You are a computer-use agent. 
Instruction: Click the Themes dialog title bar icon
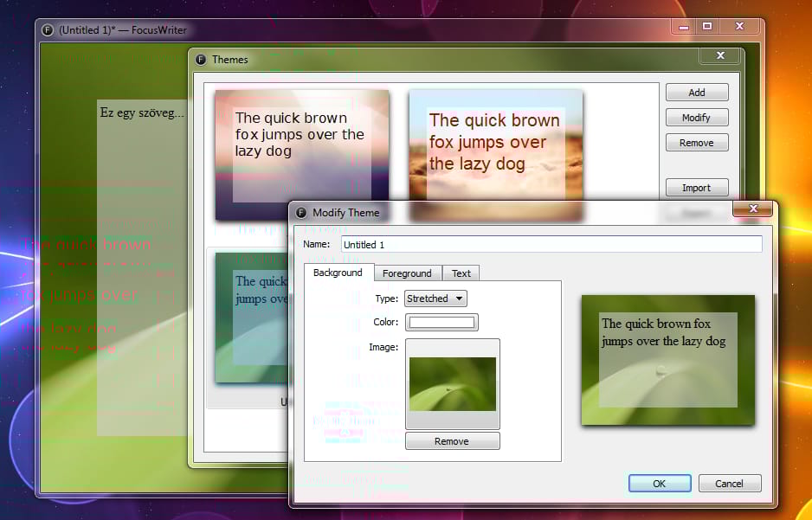pos(201,60)
